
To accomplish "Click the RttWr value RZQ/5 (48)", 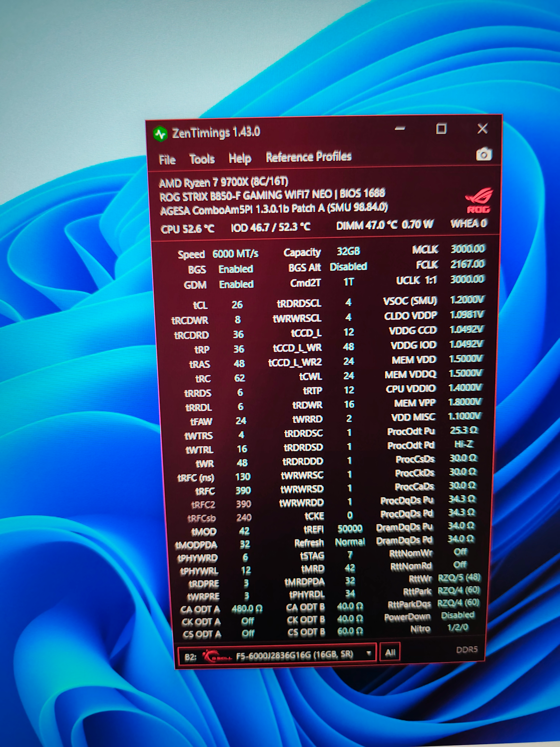I will click(459, 578).
